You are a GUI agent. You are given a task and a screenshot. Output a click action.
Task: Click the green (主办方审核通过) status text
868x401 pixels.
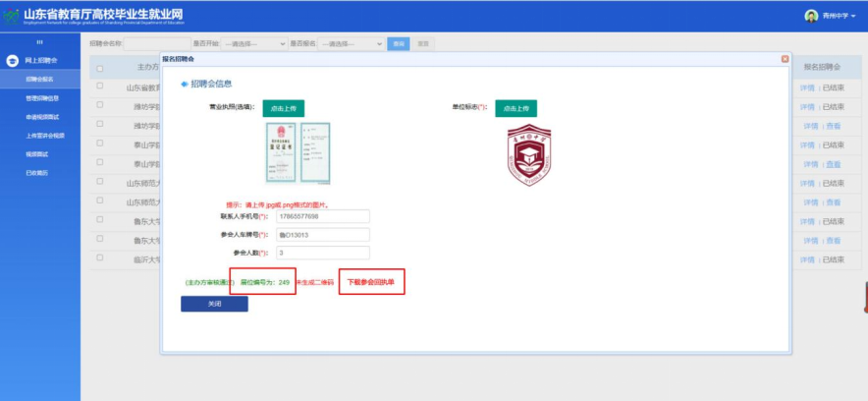click(209, 282)
